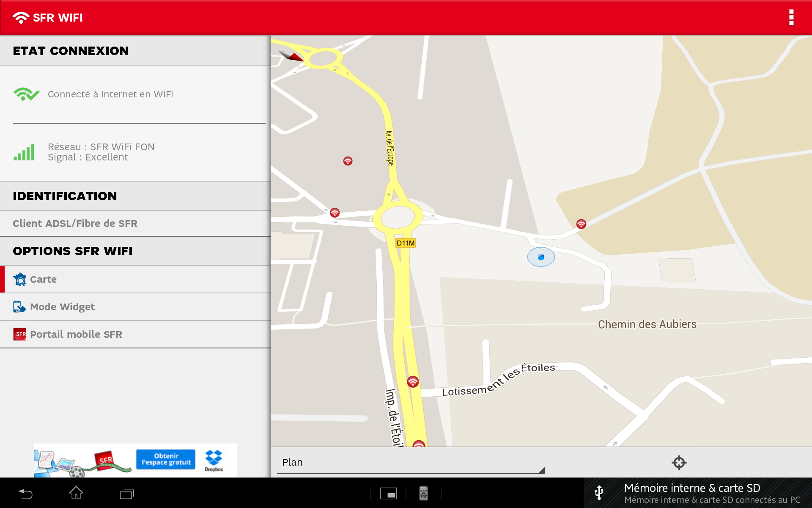Open the Plan map type dropdown

(410, 462)
